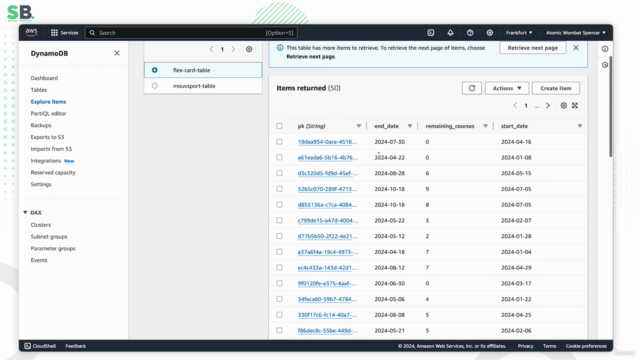This screenshot has width=640, height=360.
Task: Close the DynamoDB navigation panel
Action: pyautogui.click(x=117, y=53)
